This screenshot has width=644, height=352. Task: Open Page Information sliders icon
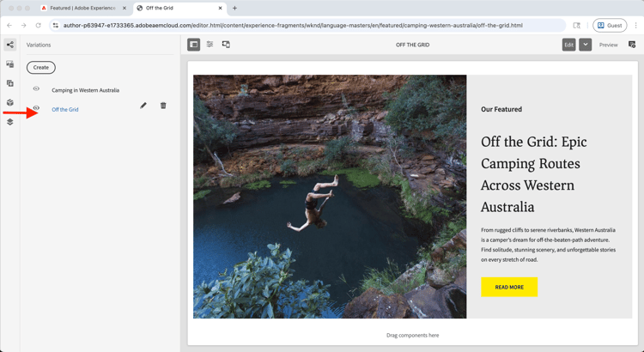(210, 45)
